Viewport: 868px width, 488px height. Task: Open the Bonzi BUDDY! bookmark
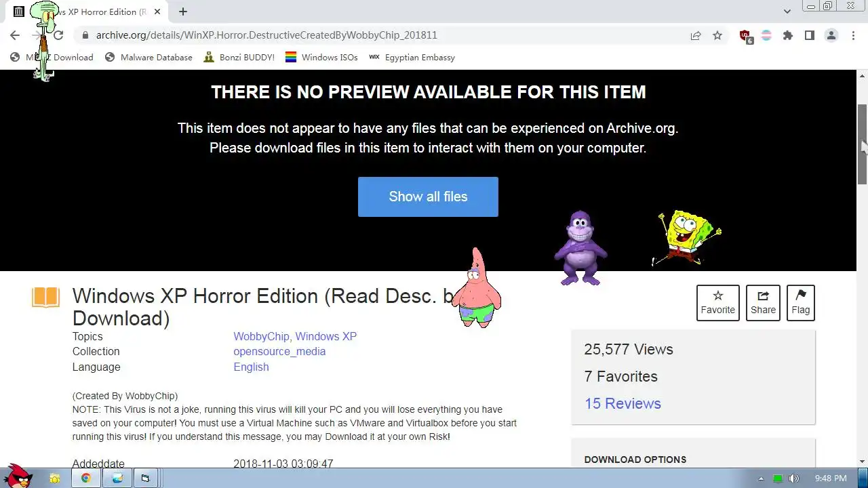(239, 58)
